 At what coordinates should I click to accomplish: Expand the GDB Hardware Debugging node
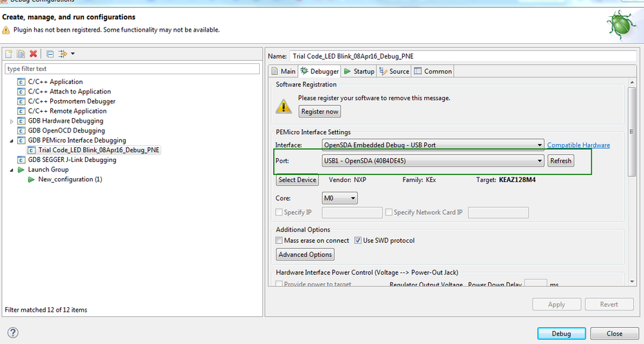pyautogui.click(x=12, y=121)
